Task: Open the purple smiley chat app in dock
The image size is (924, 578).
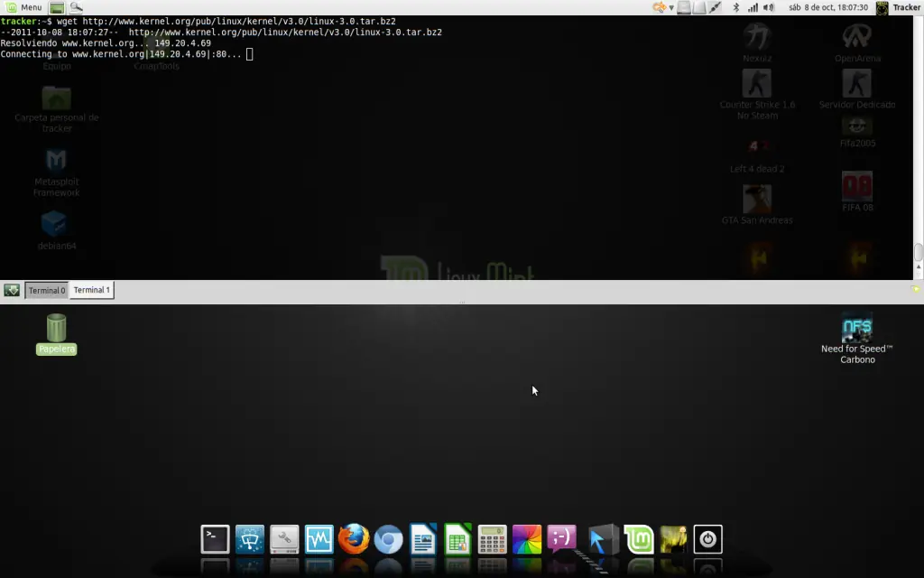Action: [561, 538]
